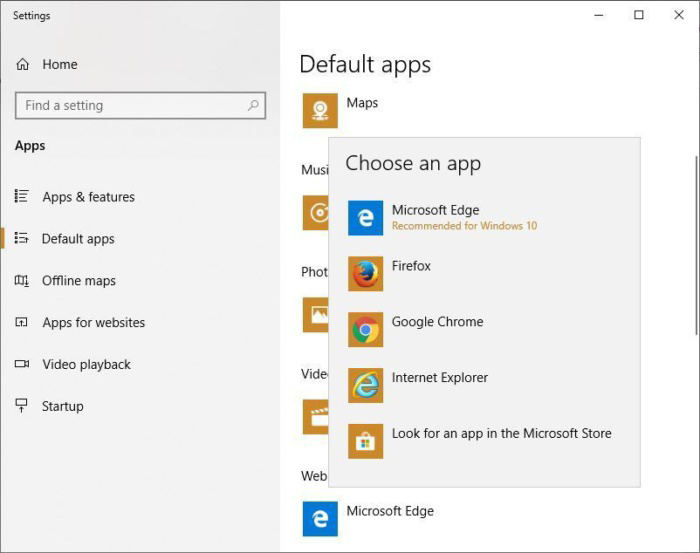
Task: Open Offline maps settings
Action: 78,281
